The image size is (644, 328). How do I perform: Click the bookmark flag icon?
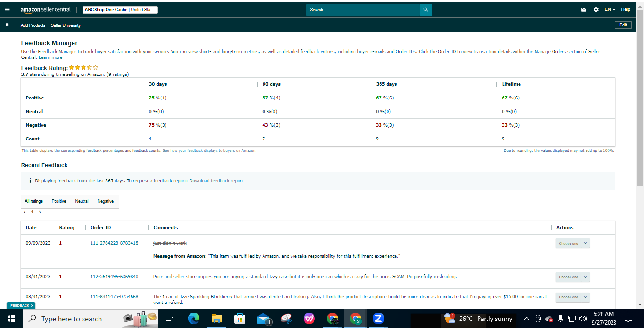(x=7, y=25)
